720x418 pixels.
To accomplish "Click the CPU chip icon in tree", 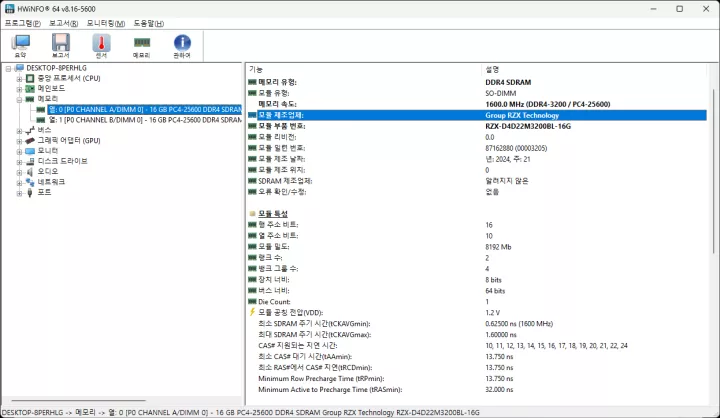I will 30,79.
